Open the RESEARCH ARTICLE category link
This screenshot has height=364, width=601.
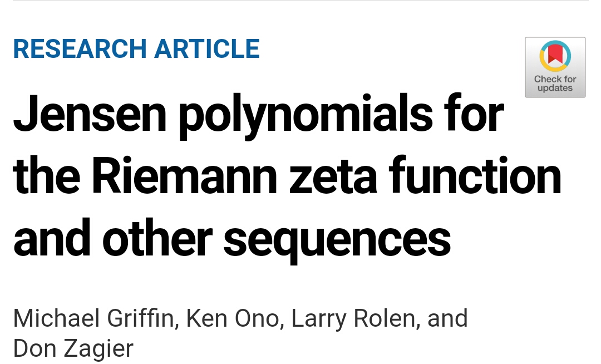pos(136,48)
